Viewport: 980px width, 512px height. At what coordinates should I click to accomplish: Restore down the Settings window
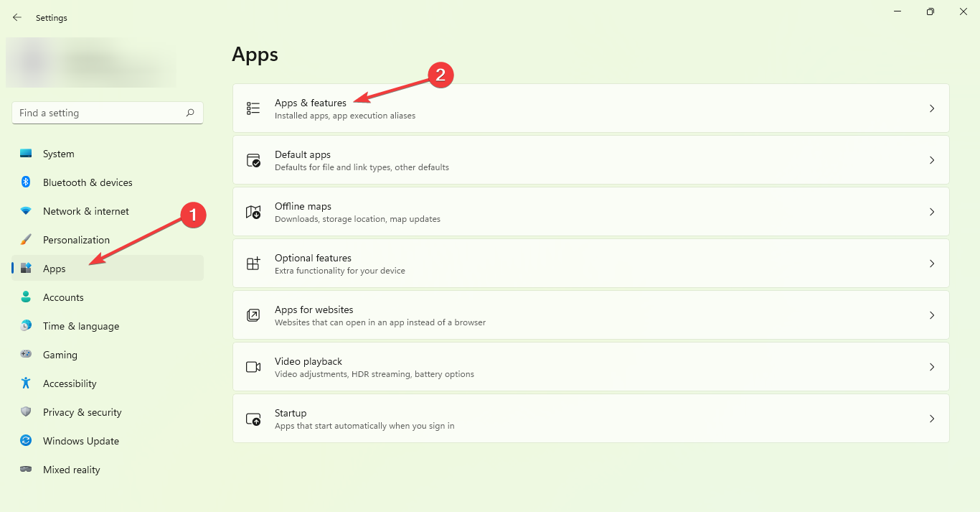coord(930,11)
